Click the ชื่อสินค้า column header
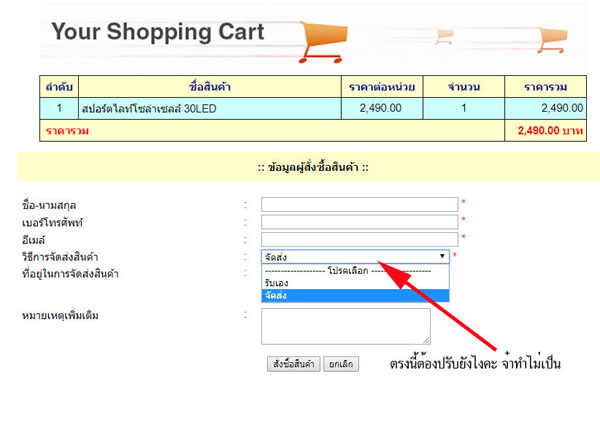Image resolution: width=600 pixels, height=422 pixels. 210,86
